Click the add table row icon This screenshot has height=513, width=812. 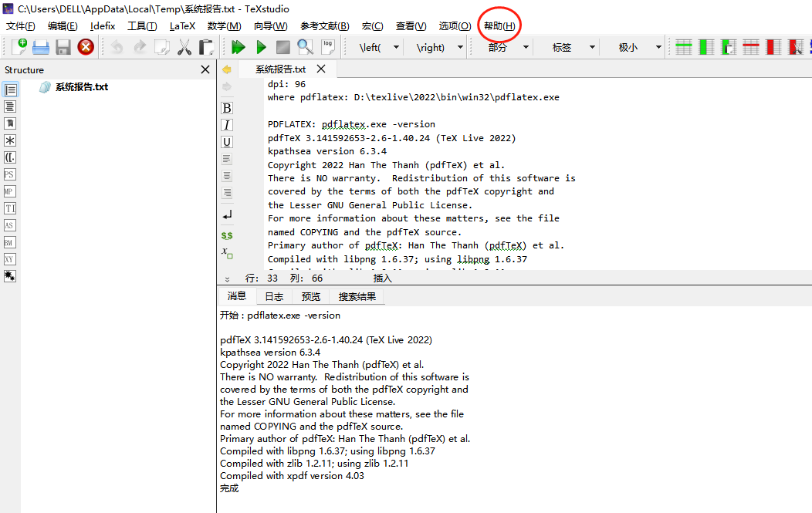684,47
